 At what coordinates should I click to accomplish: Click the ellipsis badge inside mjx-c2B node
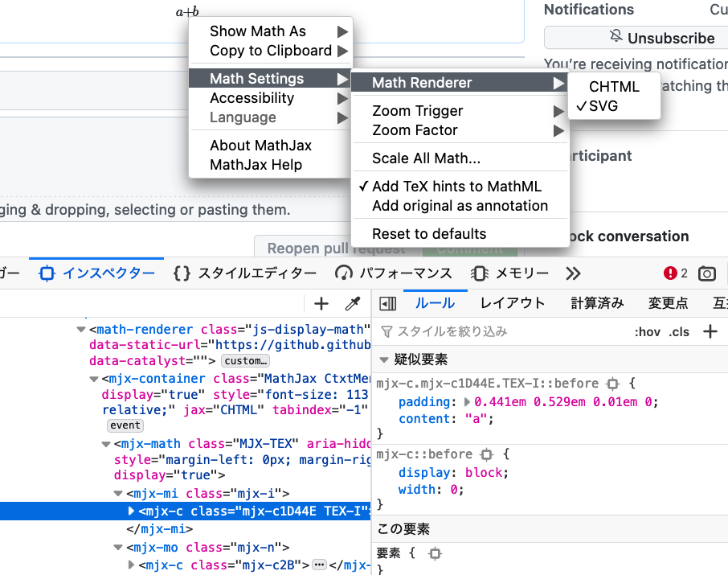coord(319,565)
